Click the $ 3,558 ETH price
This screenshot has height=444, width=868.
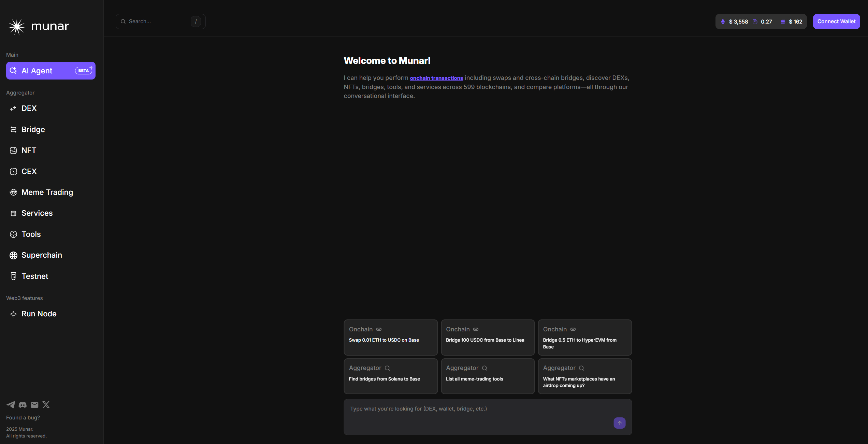pos(738,22)
